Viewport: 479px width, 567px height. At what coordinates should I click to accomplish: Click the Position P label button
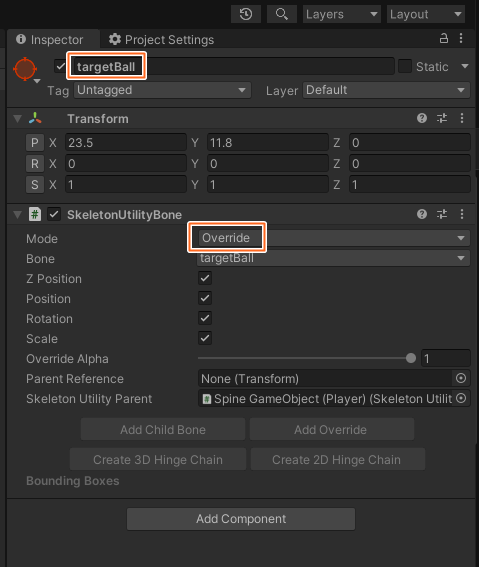(35, 143)
